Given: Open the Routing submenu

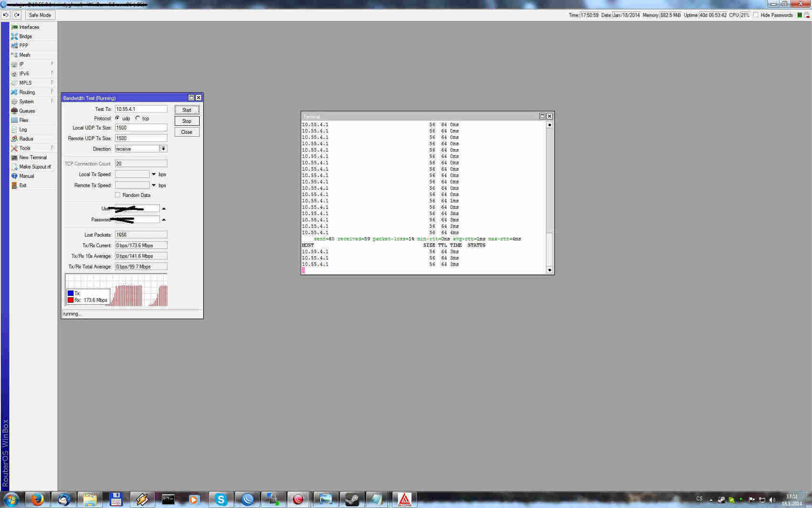Looking at the screenshot, I should (27, 92).
